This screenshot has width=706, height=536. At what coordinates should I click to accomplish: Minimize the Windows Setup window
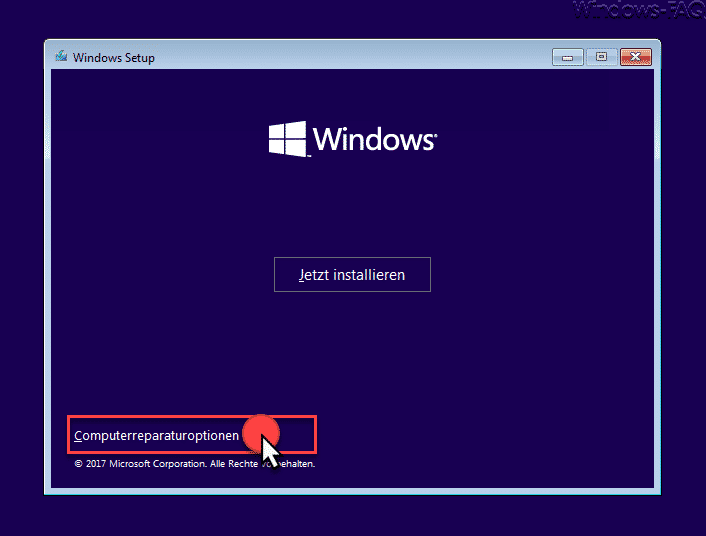(567, 57)
